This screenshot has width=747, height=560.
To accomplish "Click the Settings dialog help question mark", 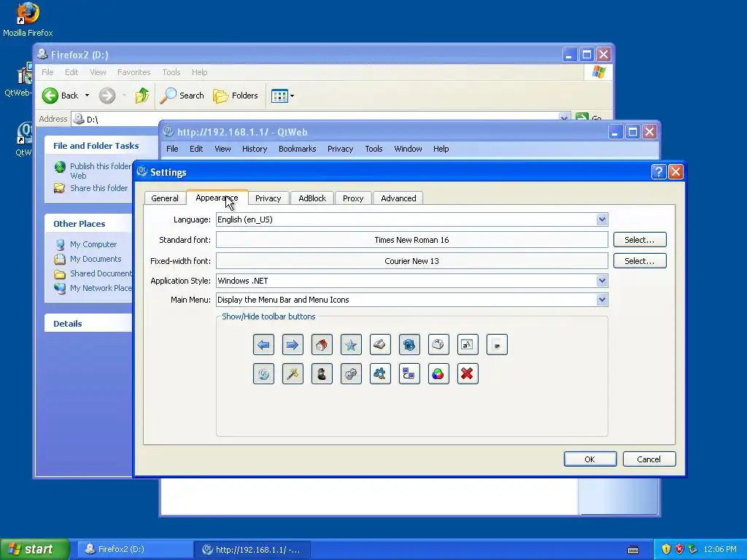I will click(x=659, y=171).
